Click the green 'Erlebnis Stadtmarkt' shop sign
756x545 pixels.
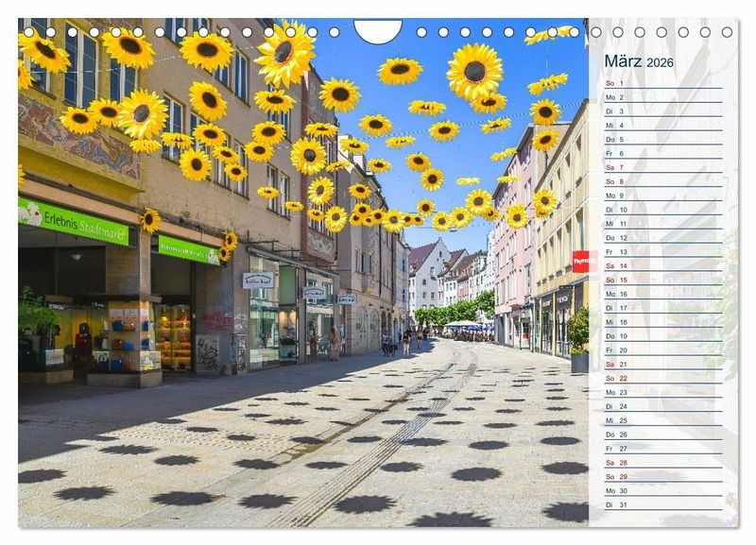[74, 222]
